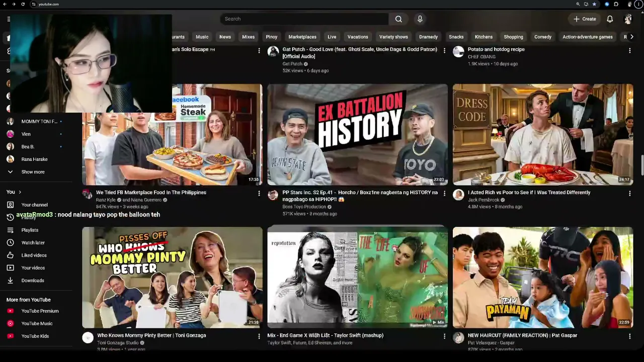
Task: Open the Taylor Swift mashup mix thumbnail
Action: pos(357,278)
